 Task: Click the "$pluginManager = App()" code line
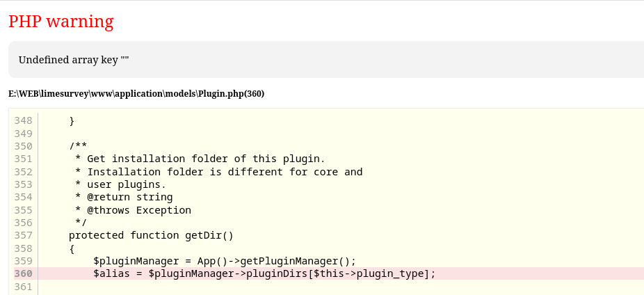coord(224,261)
